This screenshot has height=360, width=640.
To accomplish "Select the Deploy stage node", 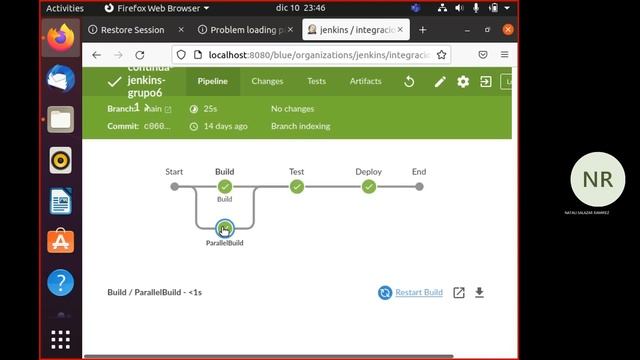I will click(x=369, y=187).
